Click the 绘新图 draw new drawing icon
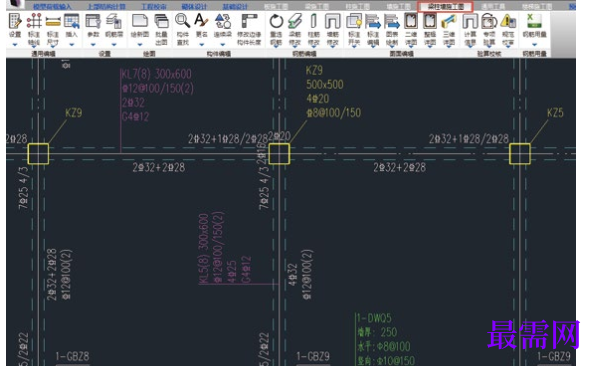 click(x=140, y=21)
